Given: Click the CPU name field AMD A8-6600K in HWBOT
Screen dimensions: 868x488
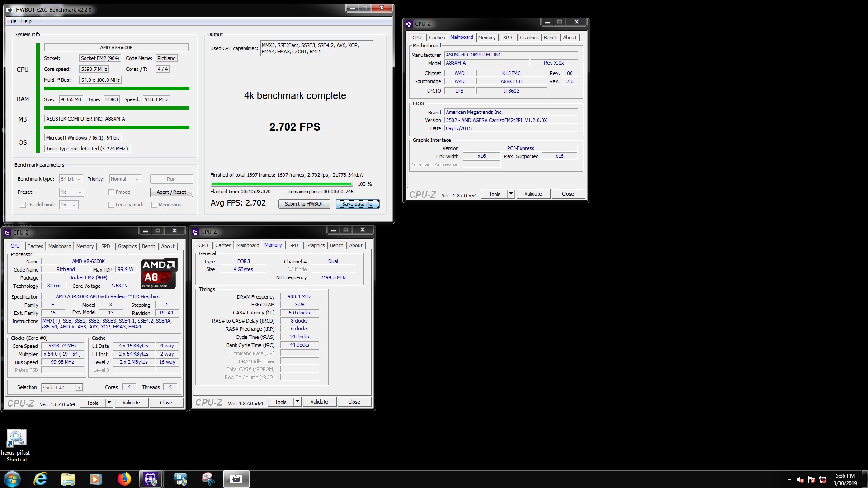Looking at the screenshot, I should pyautogui.click(x=116, y=47).
